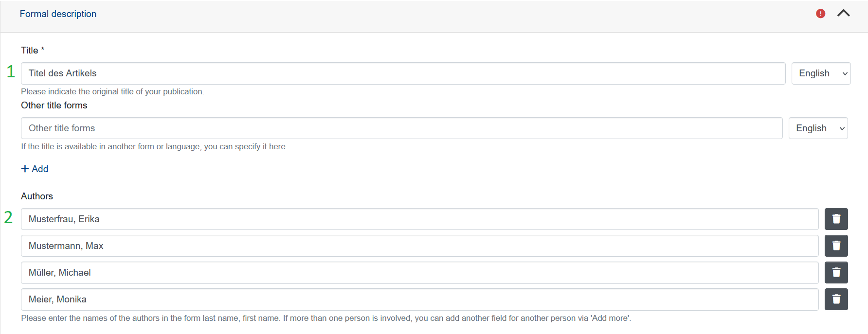Click the Musterfrau, Erika author field

click(x=419, y=219)
